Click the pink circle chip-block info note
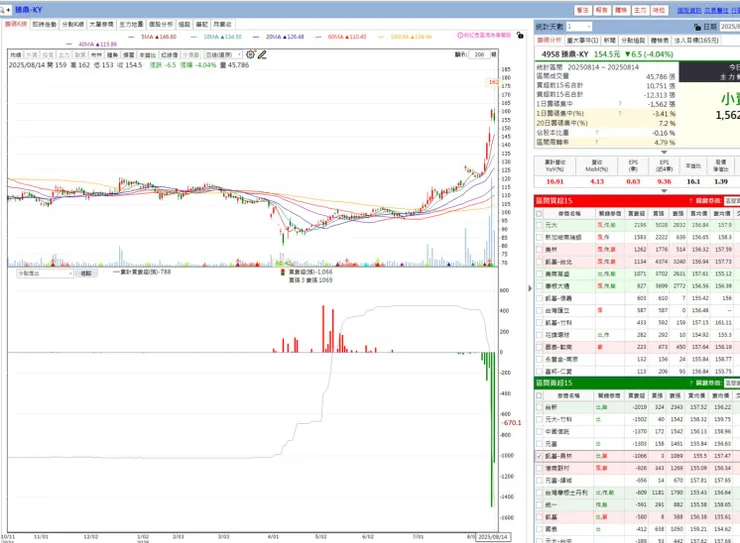 pos(484,35)
